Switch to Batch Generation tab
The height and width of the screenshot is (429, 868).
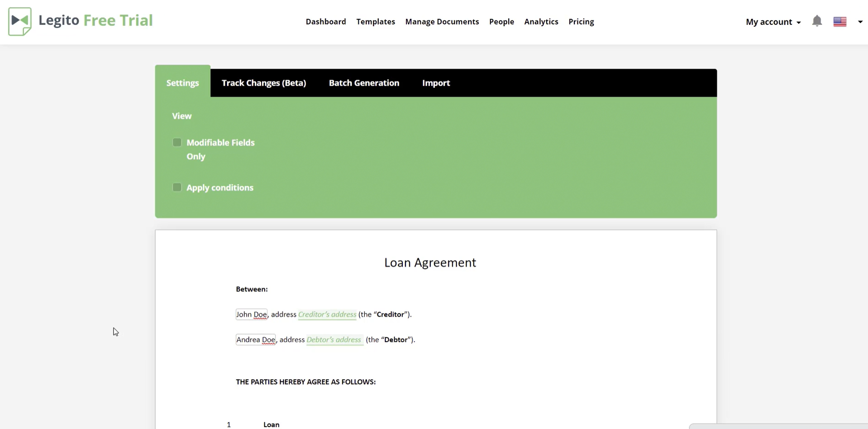coord(364,83)
